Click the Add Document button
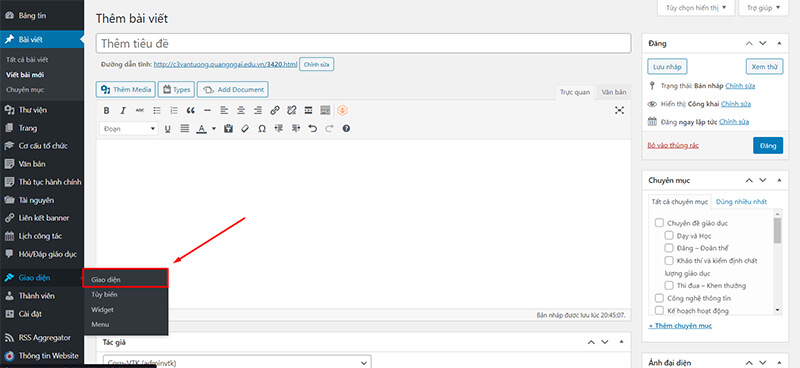Image resolution: width=800 pixels, height=368 pixels. pos(233,90)
